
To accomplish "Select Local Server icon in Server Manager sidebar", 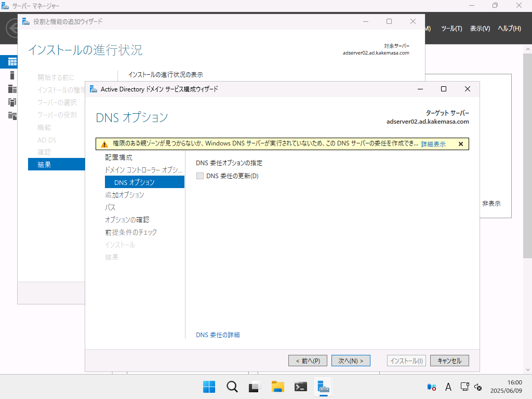I will click(12, 75).
